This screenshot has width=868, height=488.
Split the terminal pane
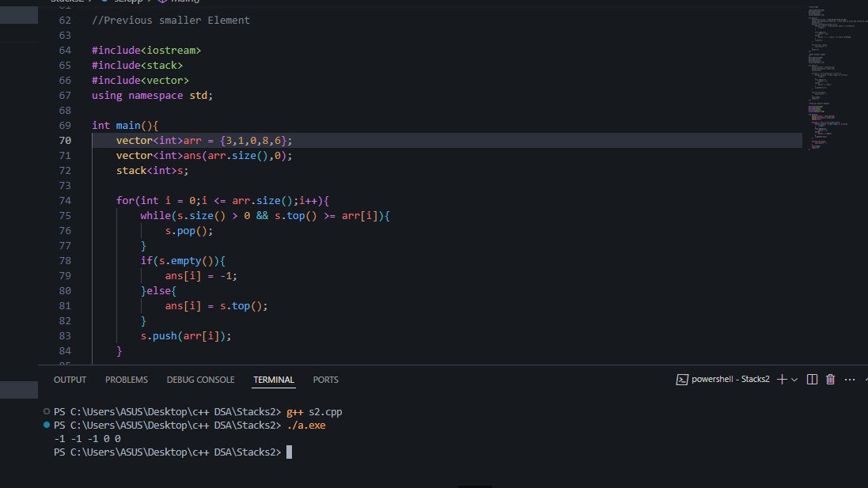coord(812,379)
